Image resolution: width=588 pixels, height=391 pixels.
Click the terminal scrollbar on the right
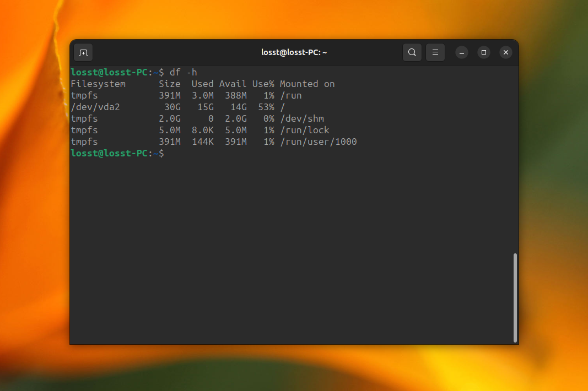point(514,297)
